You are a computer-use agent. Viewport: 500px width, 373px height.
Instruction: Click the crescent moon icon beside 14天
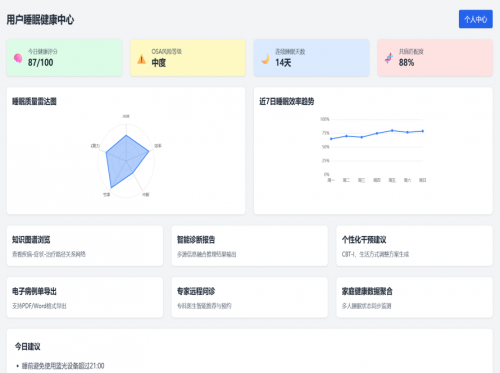point(265,59)
